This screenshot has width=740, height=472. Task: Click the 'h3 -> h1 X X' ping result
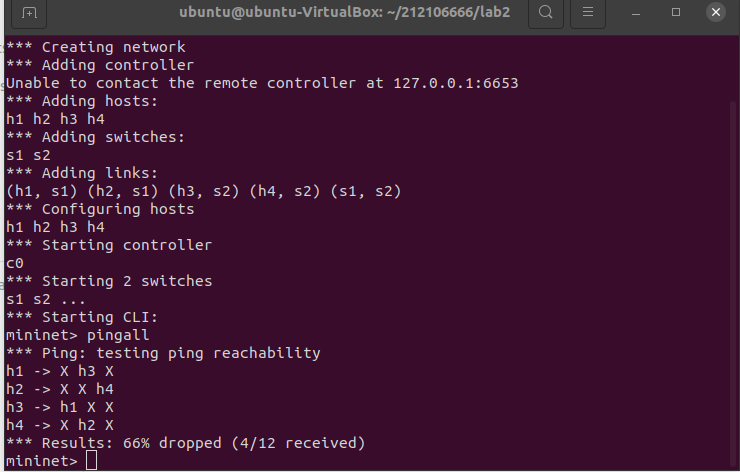click(x=60, y=407)
